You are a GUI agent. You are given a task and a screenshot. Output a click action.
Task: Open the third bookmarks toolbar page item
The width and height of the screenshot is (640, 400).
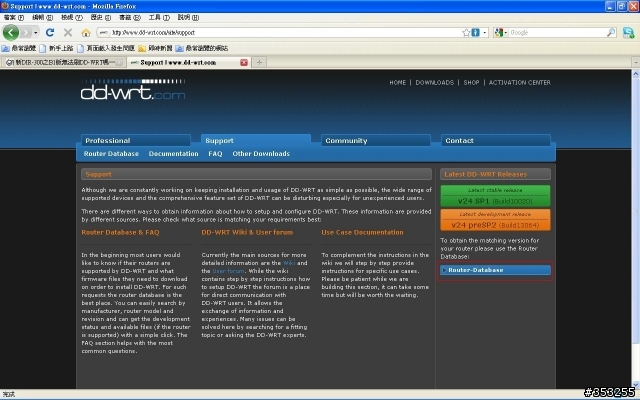click(106, 48)
